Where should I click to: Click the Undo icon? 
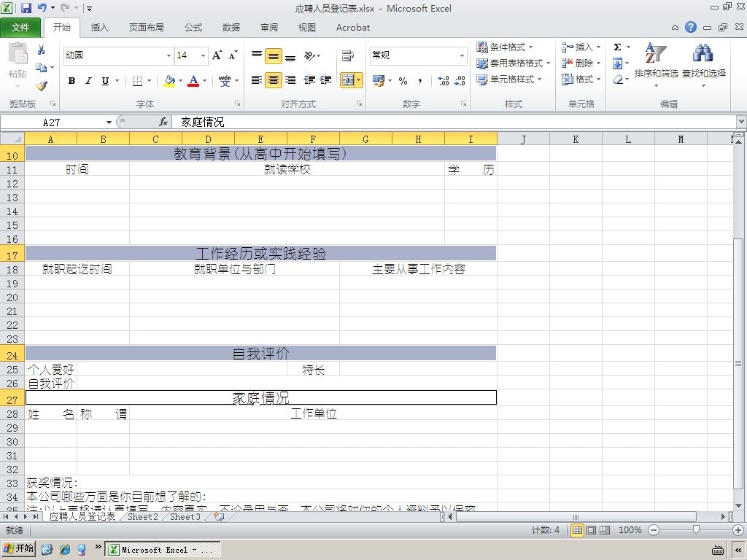tap(42, 7)
